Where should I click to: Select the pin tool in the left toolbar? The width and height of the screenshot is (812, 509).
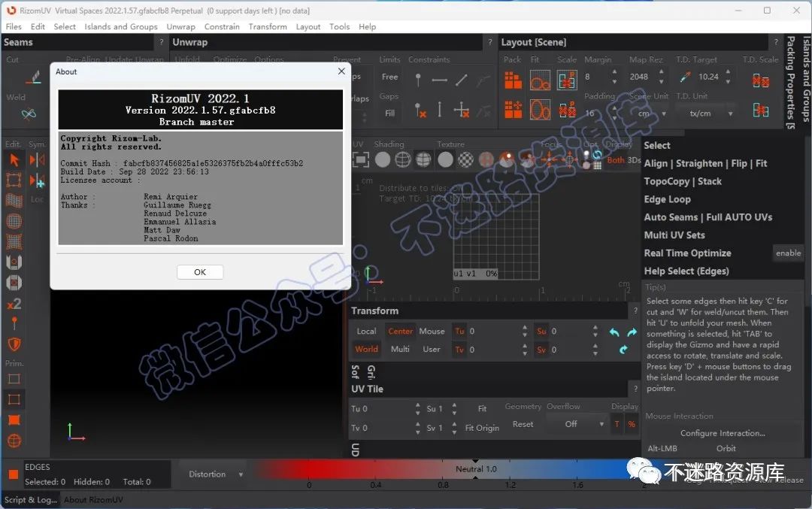point(14,323)
